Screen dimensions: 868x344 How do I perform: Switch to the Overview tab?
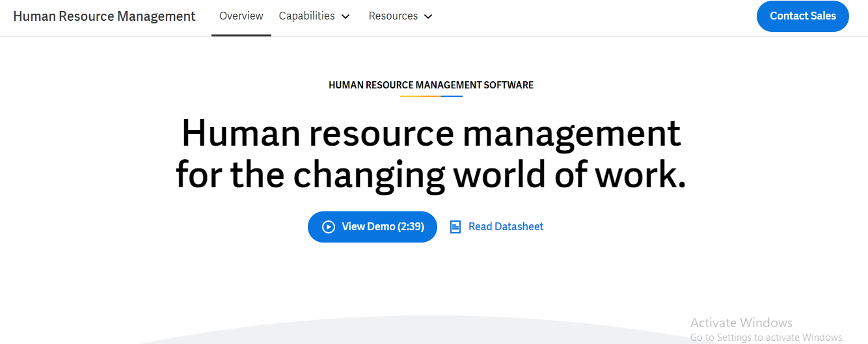click(x=241, y=16)
